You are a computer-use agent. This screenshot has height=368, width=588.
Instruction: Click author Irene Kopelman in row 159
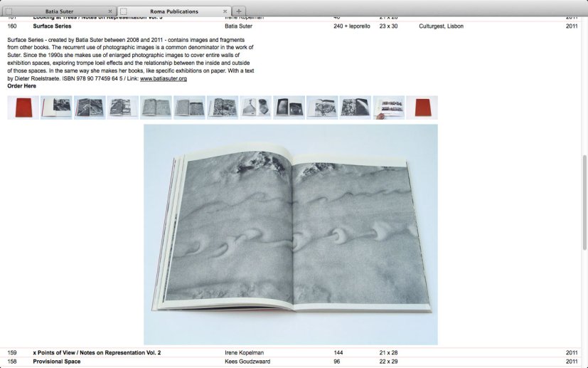pyautogui.click(x=244, y=352)
